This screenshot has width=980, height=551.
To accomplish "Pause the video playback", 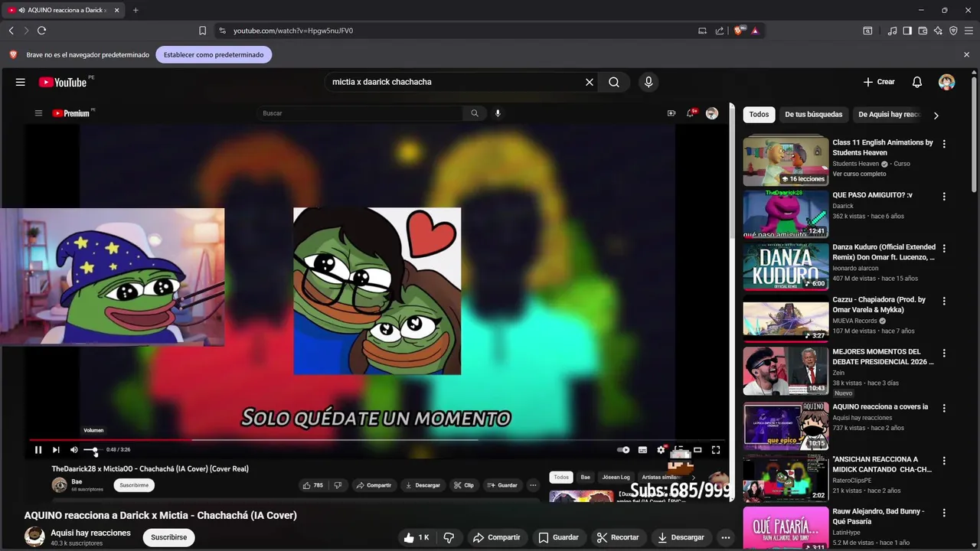I will 38,450.
